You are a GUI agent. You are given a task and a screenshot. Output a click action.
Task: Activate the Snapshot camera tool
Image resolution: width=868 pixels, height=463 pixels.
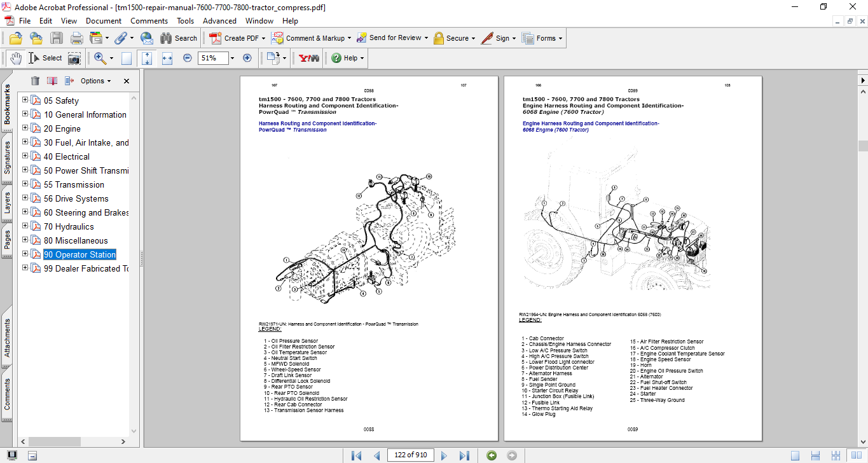[75, 58]
